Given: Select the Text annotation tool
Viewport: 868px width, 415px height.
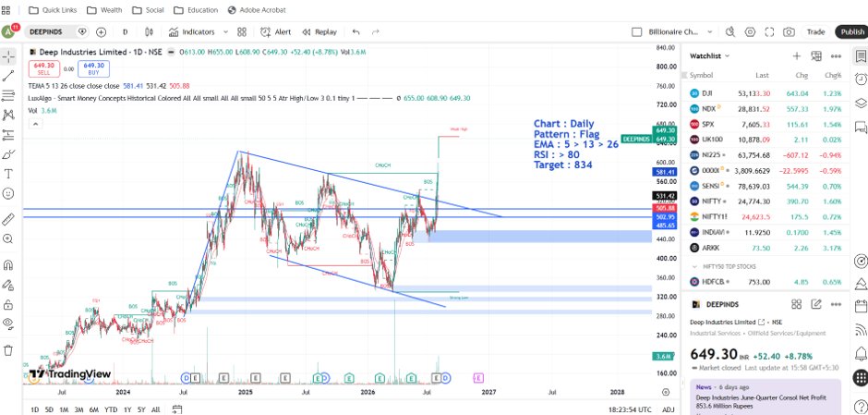Looking at the screenshot, I should 8,174.
